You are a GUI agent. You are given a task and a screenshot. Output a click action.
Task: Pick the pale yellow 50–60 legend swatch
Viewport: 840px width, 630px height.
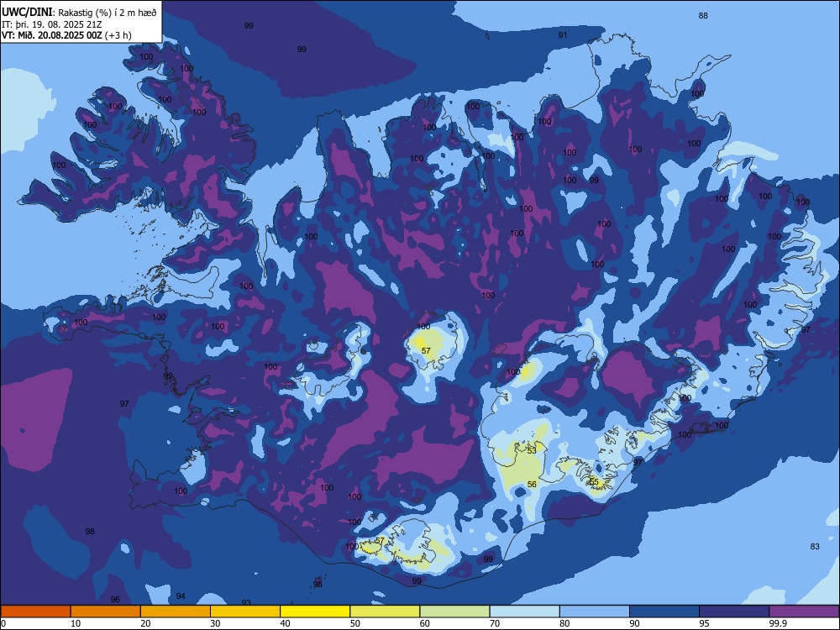point(386,612)
